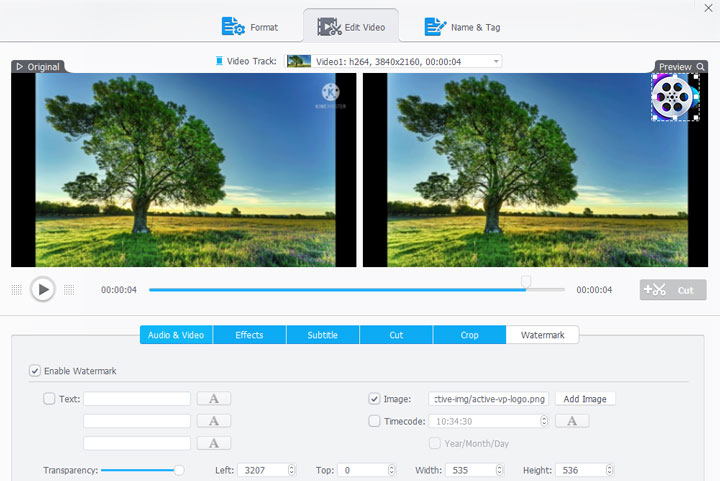Click the font style button beside first text field
Screen dimensions: 720x481
tap(213, 398)
